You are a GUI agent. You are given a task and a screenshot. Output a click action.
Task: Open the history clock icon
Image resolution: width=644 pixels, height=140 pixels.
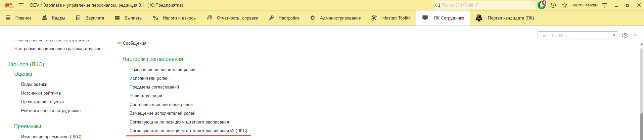553,5
